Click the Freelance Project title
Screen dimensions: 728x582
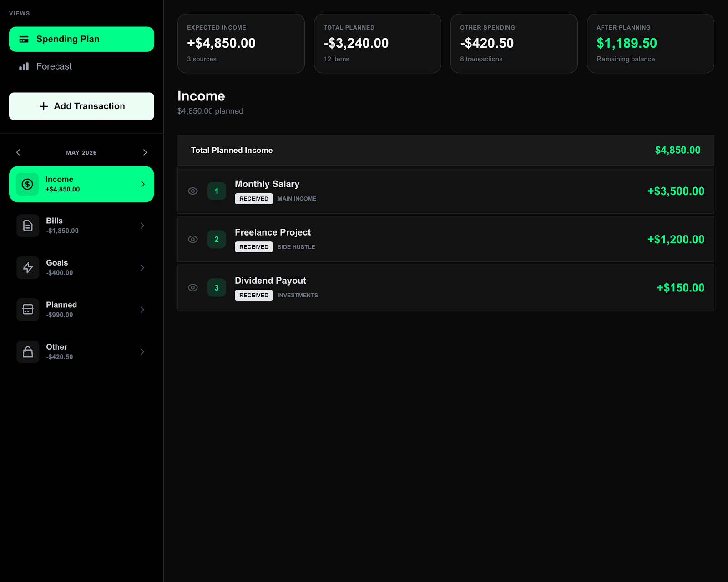click(x=273, y=232)
